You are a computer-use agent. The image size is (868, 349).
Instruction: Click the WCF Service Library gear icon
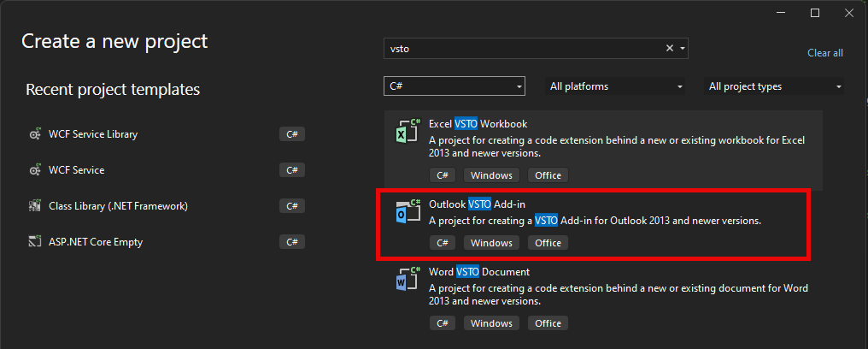point(35,134)
